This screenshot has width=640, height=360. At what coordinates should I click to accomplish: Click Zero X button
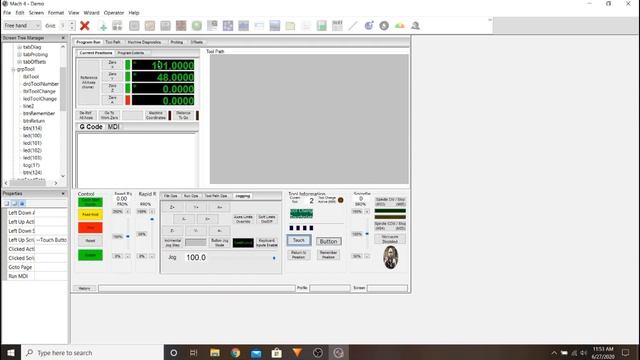pos(112,65)
